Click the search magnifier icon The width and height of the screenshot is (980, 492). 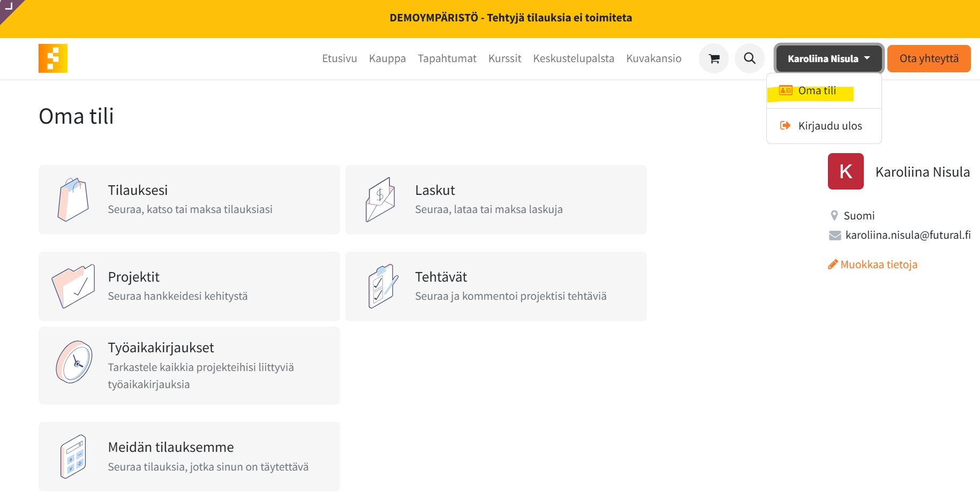coord(750,58)
